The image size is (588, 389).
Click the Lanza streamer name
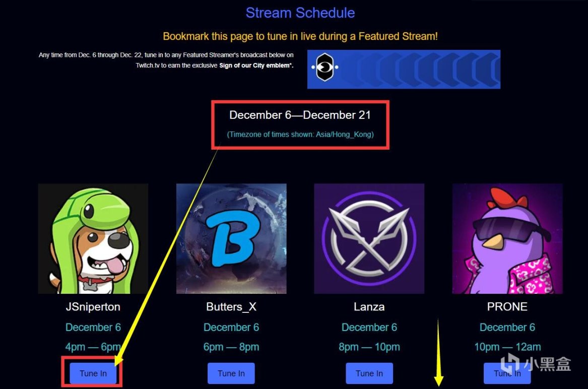click(369, 307)
